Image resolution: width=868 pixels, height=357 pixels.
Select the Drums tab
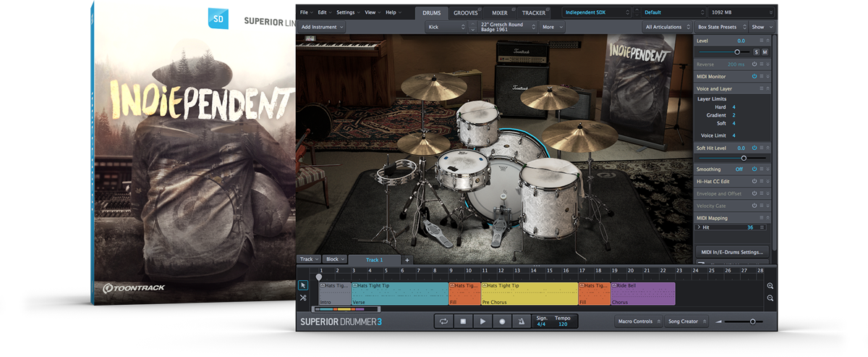(431, 13)
